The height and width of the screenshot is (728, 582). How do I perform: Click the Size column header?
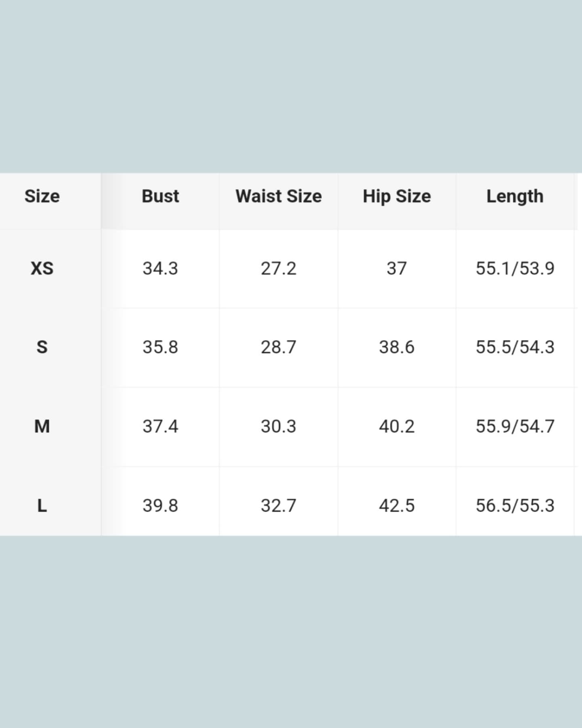[42, 197]
